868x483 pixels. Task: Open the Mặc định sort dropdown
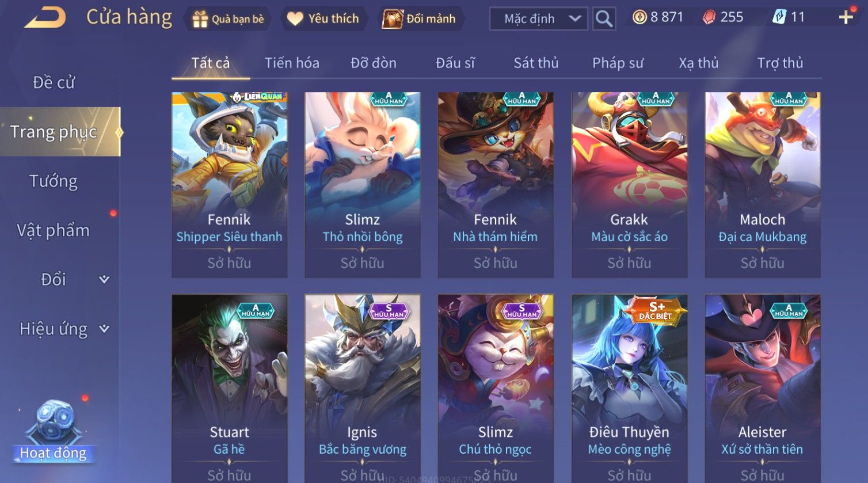point(539,18)
